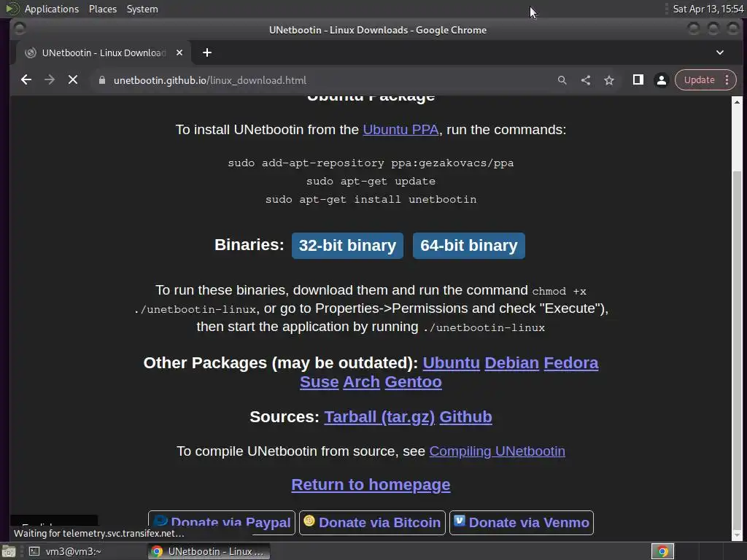
Task: Open the Debian package link
Action: pos(511,363)
